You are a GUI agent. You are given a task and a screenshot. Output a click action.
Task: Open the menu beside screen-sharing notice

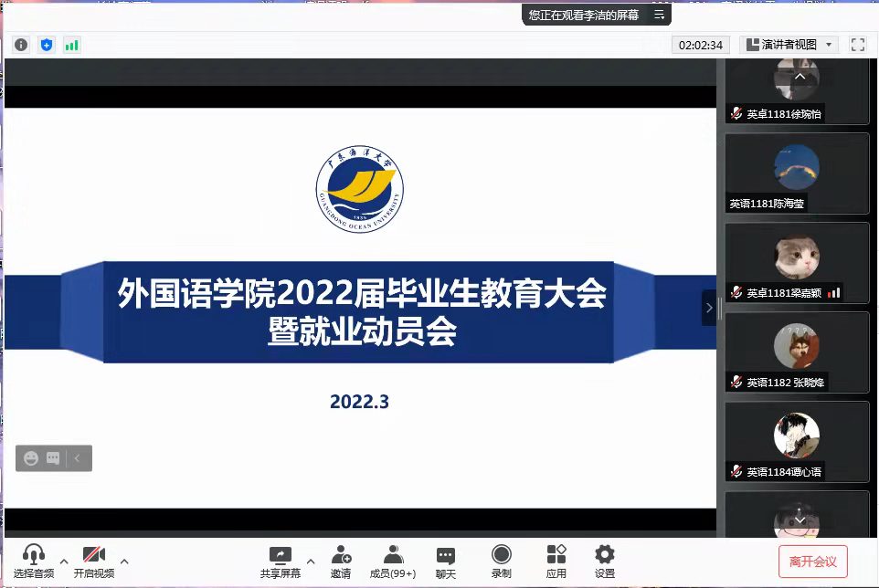659,15
